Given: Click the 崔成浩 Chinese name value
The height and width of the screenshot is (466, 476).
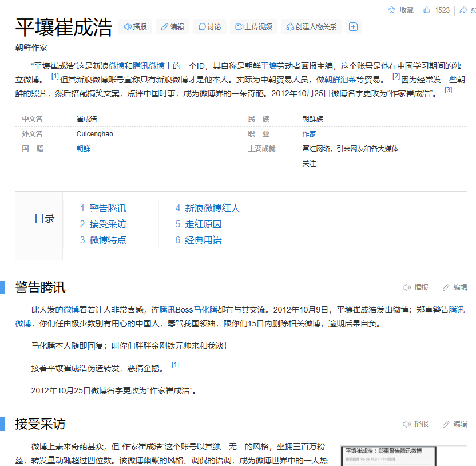Looking at the screenshot, I should pyautogui.click(x=87, y=119).
